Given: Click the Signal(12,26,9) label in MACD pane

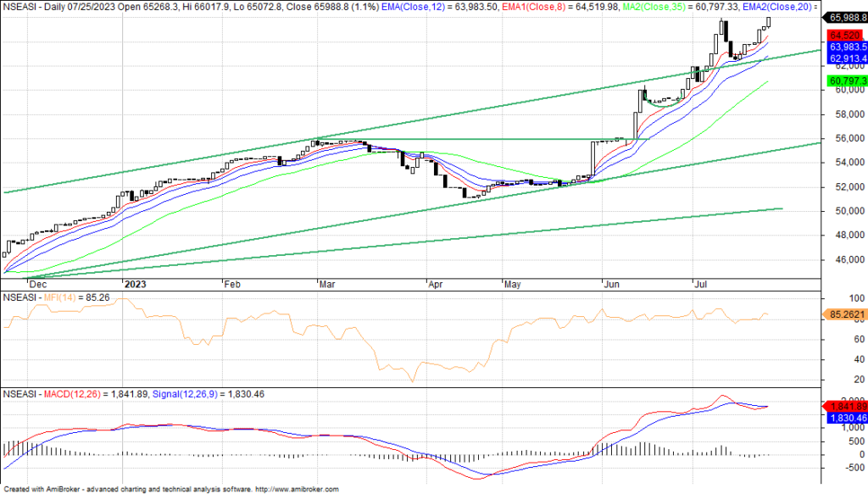Looking at the screenshot, I should click(181, 394).
